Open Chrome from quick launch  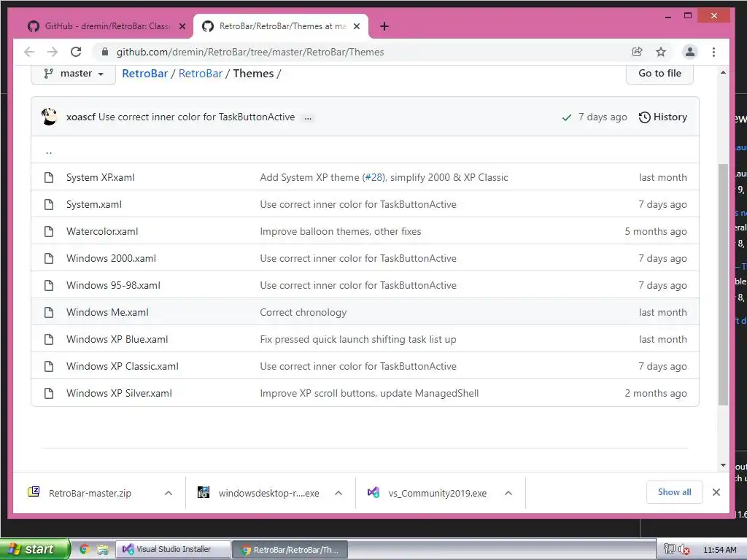(85, 549)
